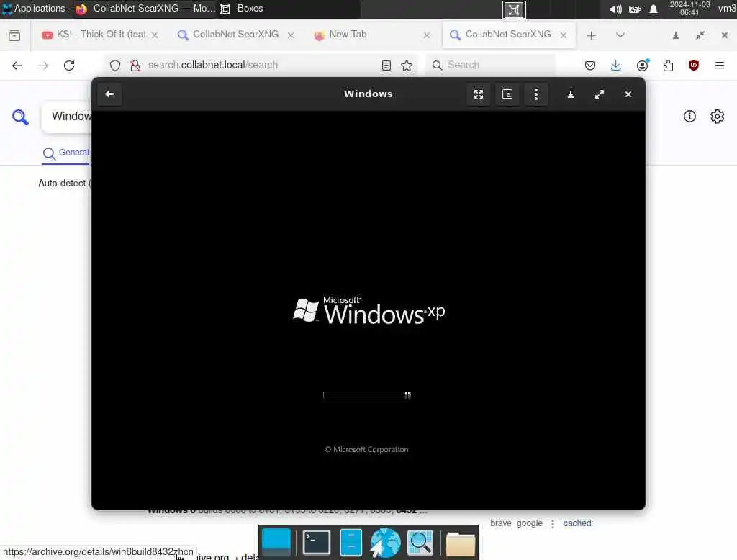Open the SearXNG about info icon
The image size is (737, 560).
[x=689, y=116]
